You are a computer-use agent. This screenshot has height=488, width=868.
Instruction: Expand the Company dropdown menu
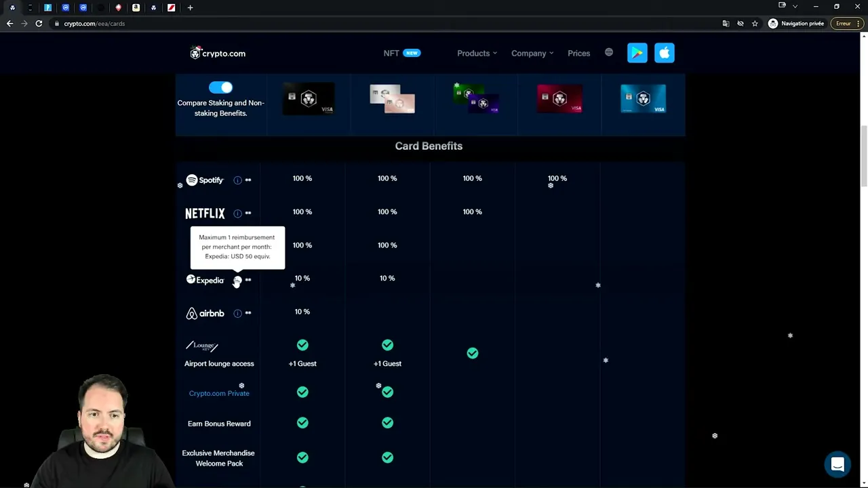tap(532, 53)
